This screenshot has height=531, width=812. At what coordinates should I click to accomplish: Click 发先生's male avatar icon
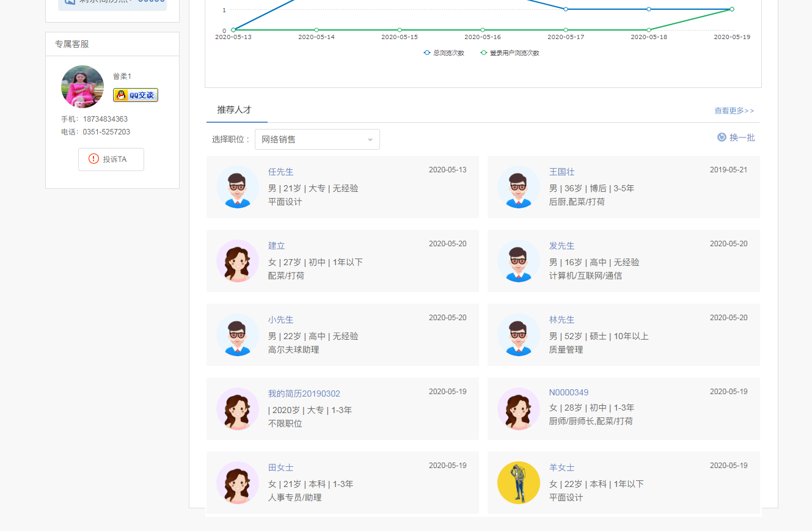click(x=519, y=261)
